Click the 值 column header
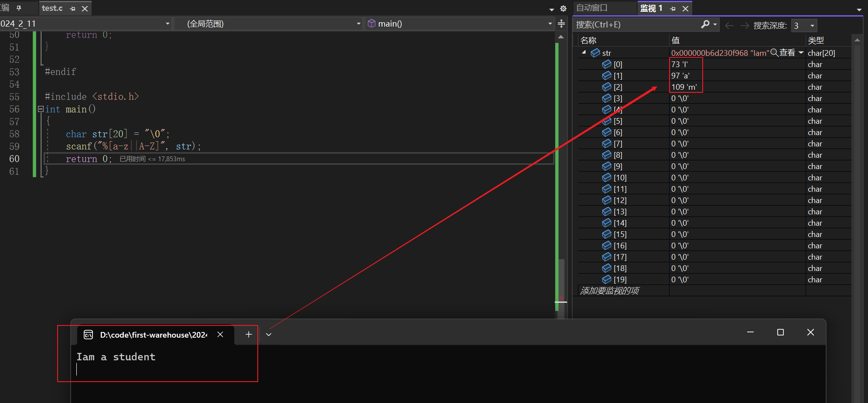868x403 pixels. pyautogui.click(x=675, y=41)
